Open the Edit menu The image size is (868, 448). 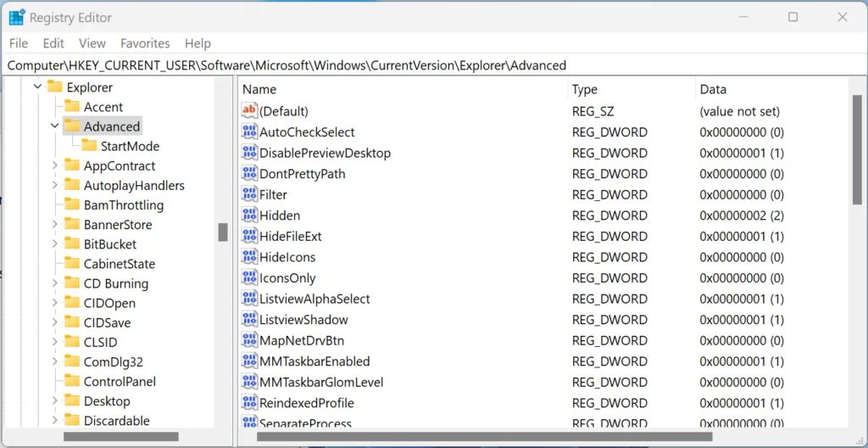pyautogui.click(x=53, y=43)
